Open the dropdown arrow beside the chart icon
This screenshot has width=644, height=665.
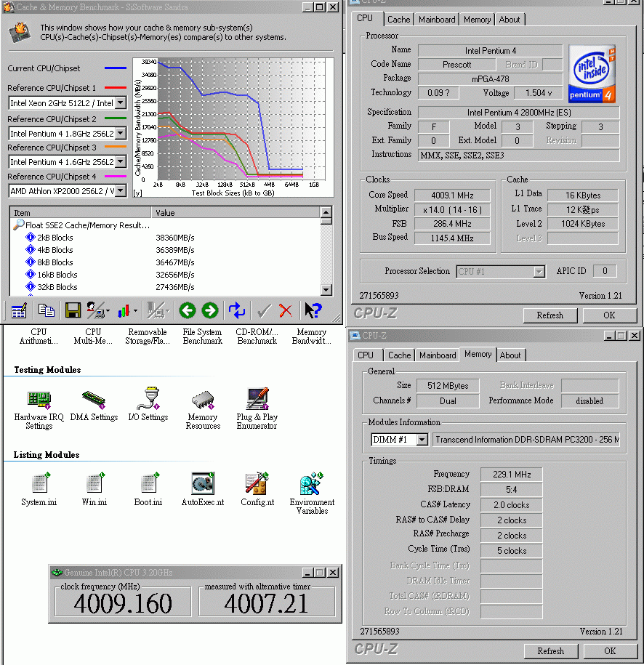coord(135,311)
